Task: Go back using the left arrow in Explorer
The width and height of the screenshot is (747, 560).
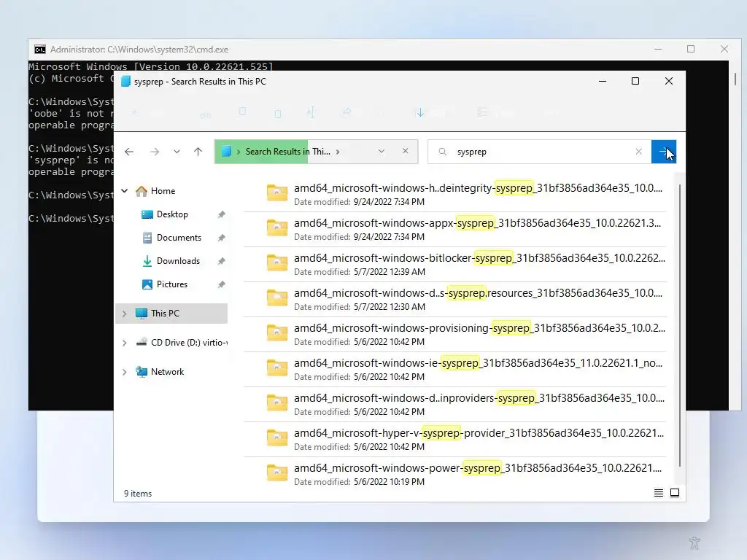Action: click(x=129, y=152)
